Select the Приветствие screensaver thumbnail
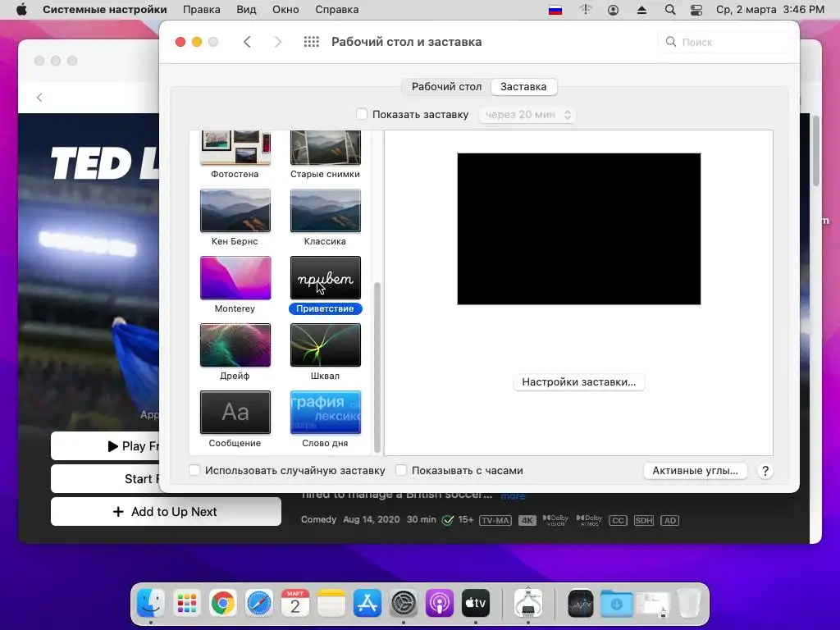The width and height of the screenshot is (840, 630). 325,277
